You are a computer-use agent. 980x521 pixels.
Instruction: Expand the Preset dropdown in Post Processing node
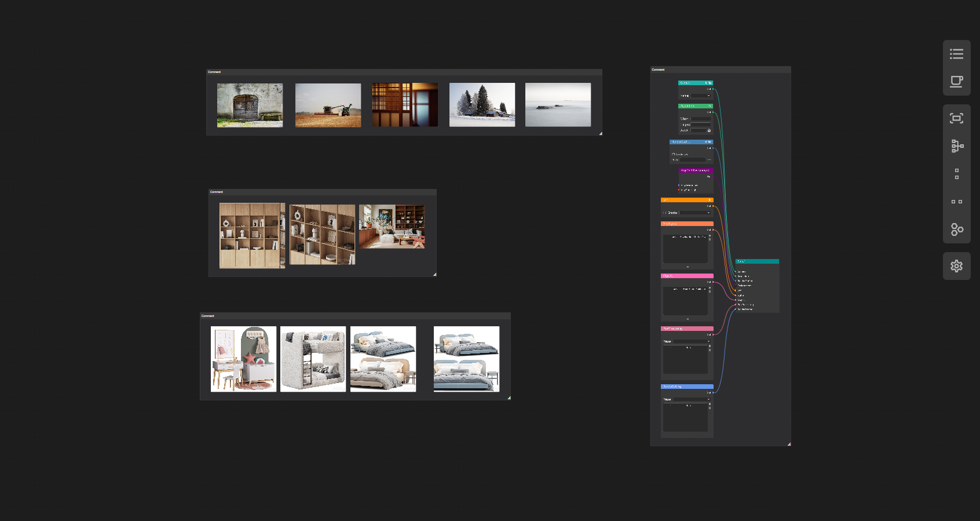click(692, 341)
